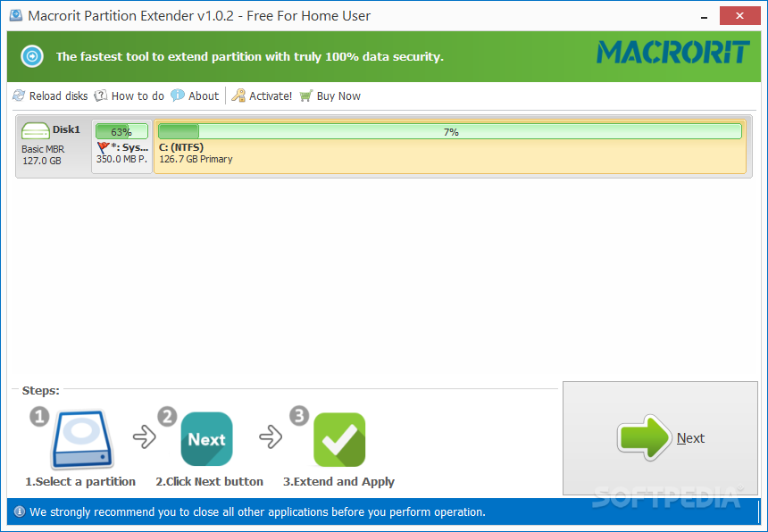Image resolution: width=768 pixels, height=532 pixels.
Task: Click the fastest tool banner slogan
Action: (x=250, y=57)
